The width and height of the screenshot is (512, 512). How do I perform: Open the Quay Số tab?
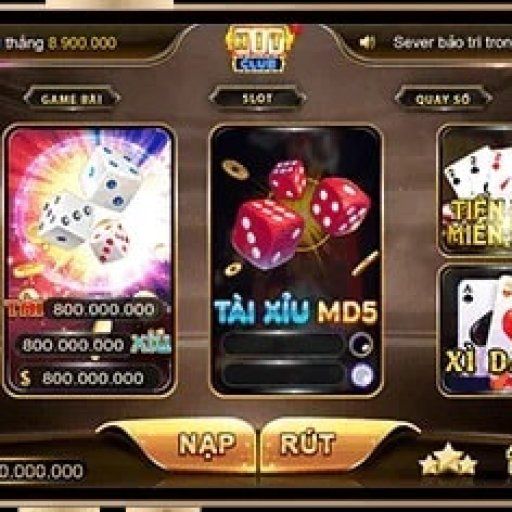click(443, 99)
